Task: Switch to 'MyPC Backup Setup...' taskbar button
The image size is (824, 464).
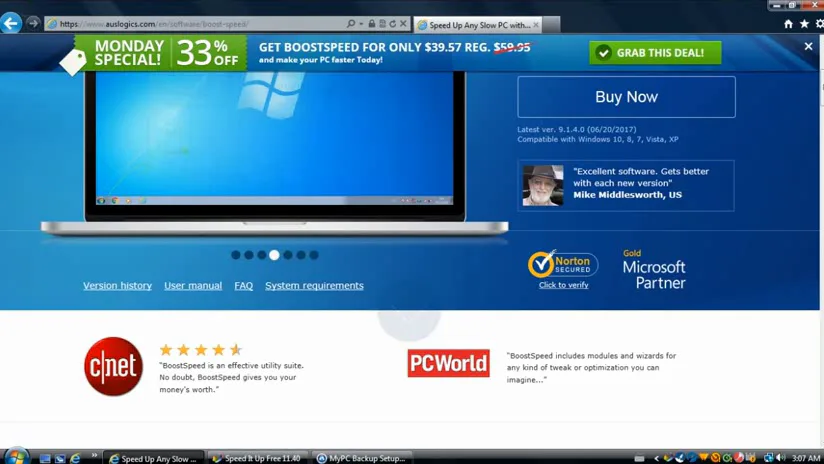Action: tap(362, 458)
